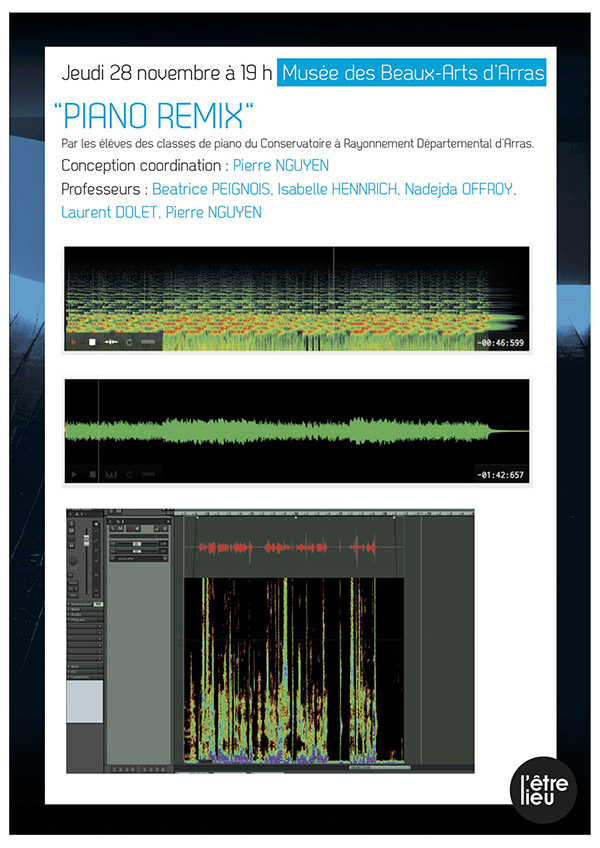Click the waveform view icon in spectrogram player

point(111,342)
